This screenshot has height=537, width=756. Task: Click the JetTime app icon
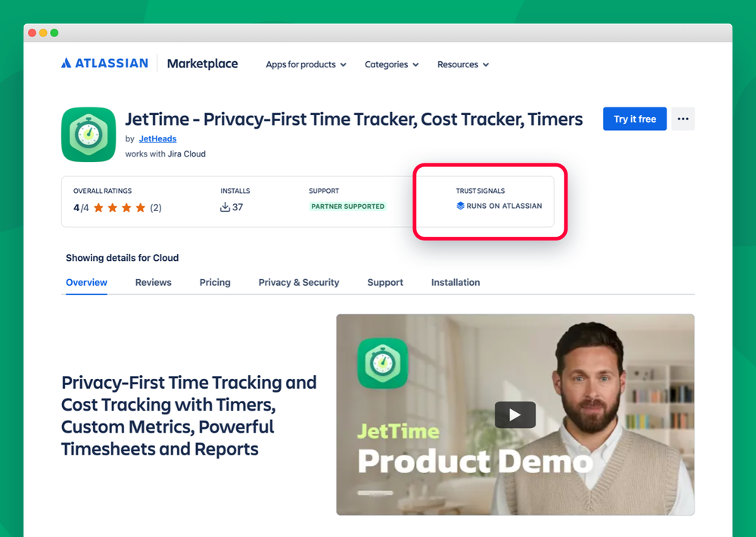click(89, 135)
